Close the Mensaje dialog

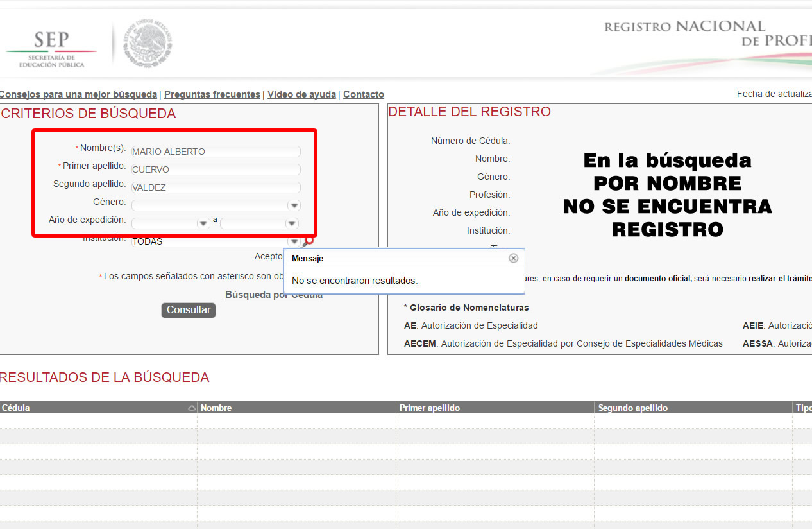point(513,258)
